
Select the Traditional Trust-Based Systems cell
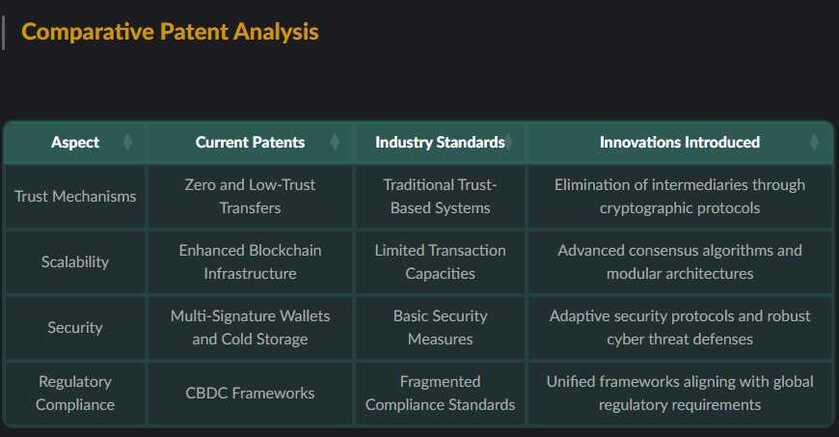pyautogui.click(x=440, y=196)
